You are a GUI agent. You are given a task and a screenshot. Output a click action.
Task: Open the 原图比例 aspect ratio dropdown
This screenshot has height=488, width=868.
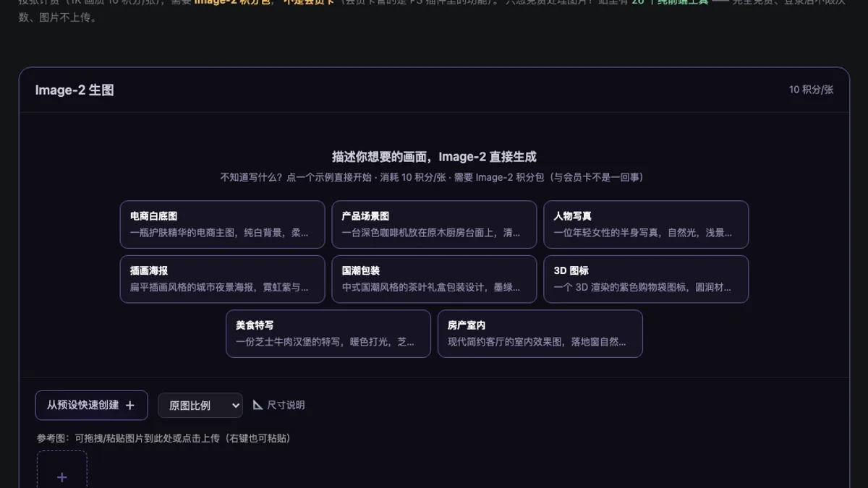click(200, 406)
